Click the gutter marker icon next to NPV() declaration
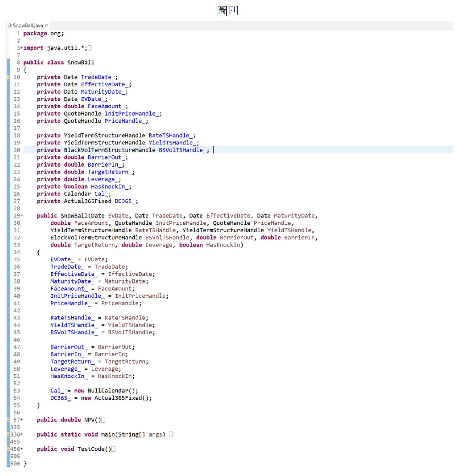The image size is (458, 476). [x=8, y=420]
